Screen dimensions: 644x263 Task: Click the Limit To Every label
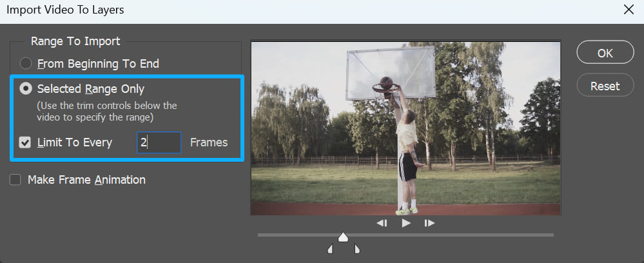[75, 142]
